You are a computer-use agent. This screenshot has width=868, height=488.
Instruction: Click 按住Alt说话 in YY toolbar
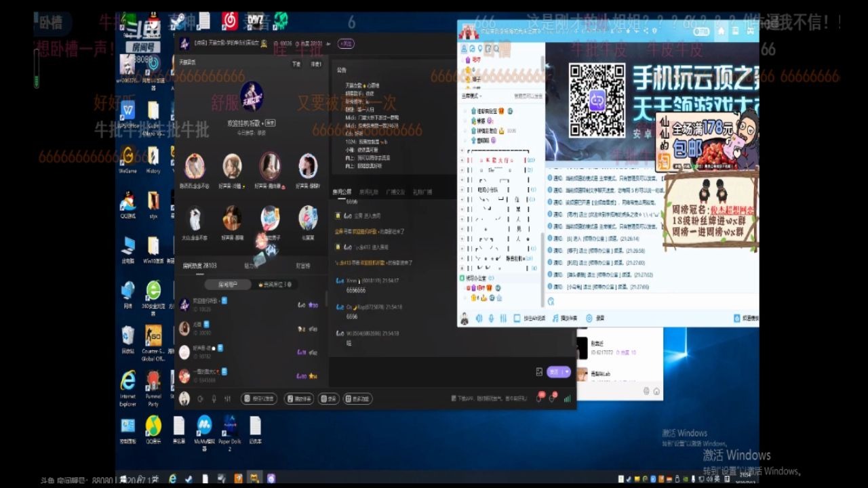coord(530,318)
